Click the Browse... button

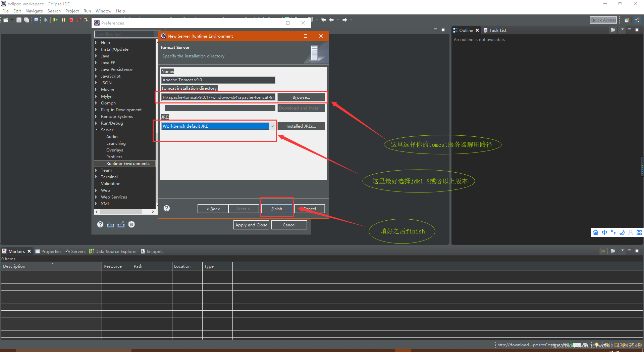coord(301,97)
